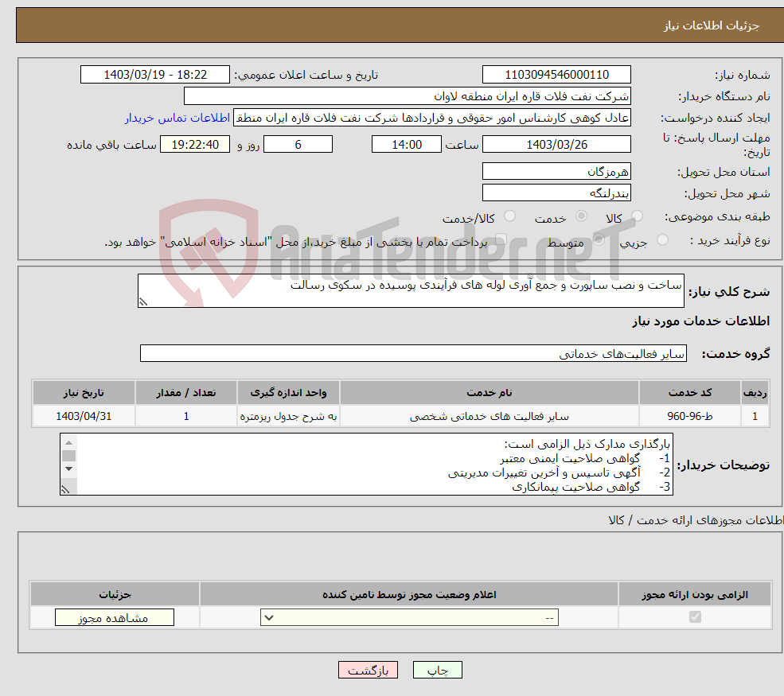Select the متوسط purchase type radio
Image resolution: width=784 pixels, height=696 pixels.
point(599,240)
